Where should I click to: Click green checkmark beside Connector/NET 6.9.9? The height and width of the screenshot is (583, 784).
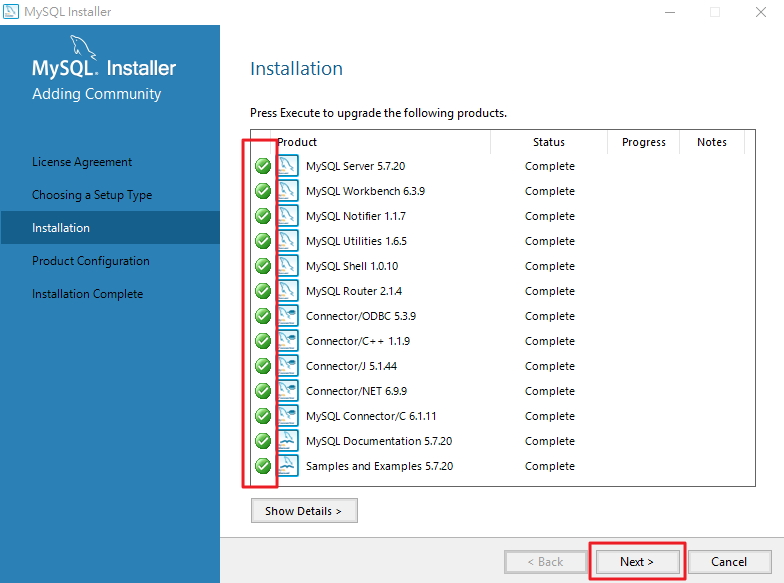click(x=263, y=390)
